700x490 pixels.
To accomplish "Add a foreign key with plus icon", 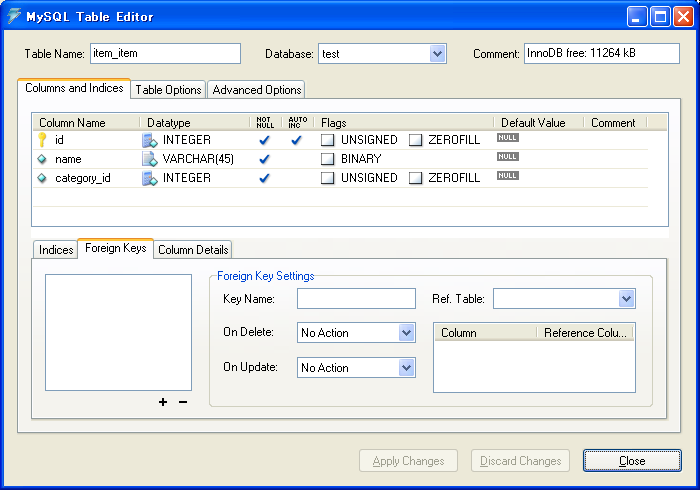I will coord(163,402).
